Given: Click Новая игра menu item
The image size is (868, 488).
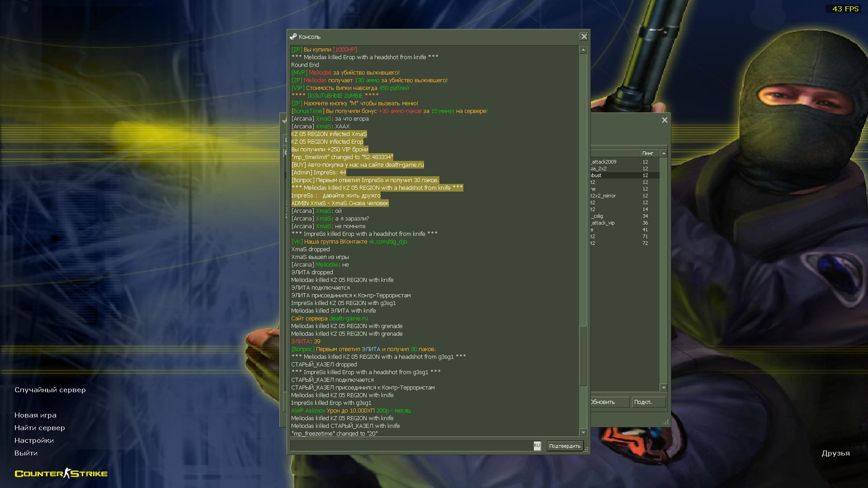Looking at the screenshot, I should (x=35, y=415).
